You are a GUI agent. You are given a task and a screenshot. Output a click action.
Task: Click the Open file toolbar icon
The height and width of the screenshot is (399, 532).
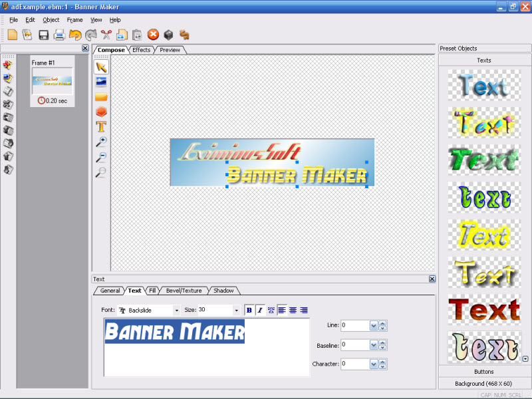(x=27, y=35)
